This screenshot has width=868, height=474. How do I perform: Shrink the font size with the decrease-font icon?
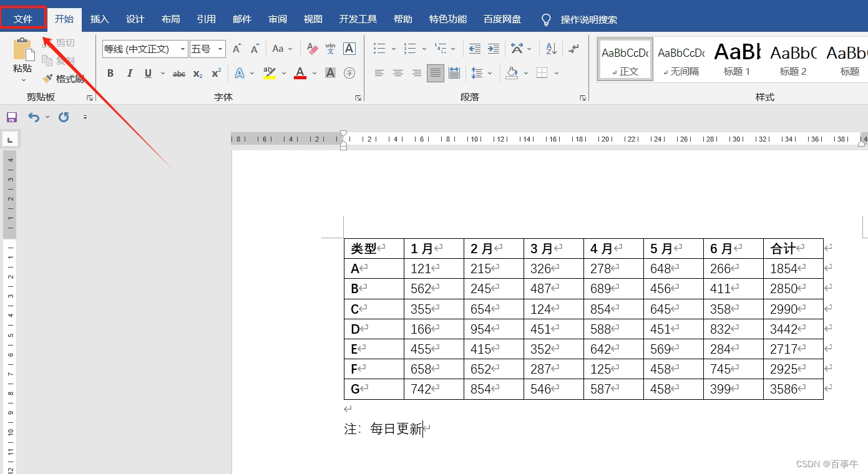coord(255,49)
